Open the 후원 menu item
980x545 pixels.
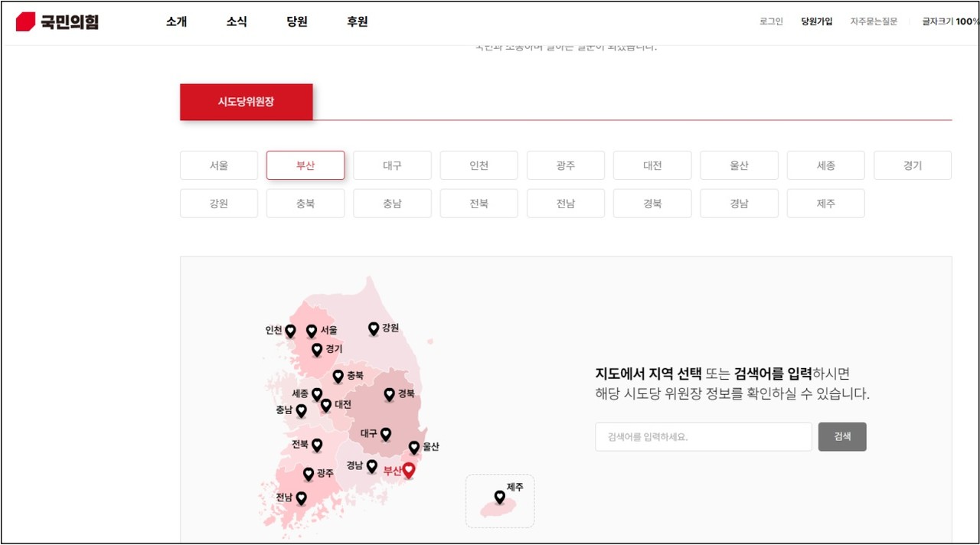click(x=355, y=21)
